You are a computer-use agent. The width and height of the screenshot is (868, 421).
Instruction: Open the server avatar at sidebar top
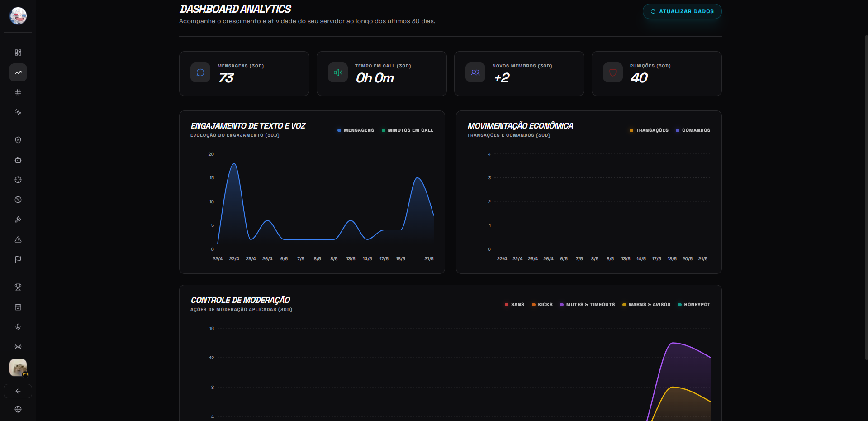point(18,16)
